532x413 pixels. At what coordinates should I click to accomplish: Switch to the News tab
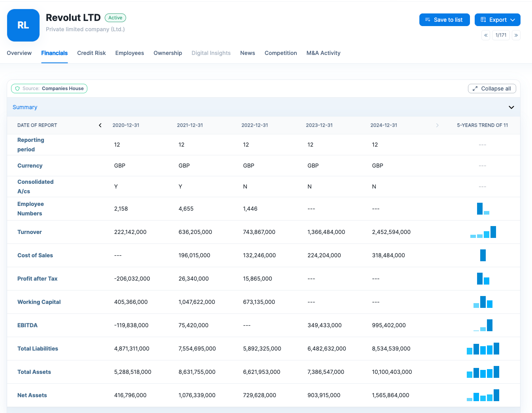(x=248, y=53)
